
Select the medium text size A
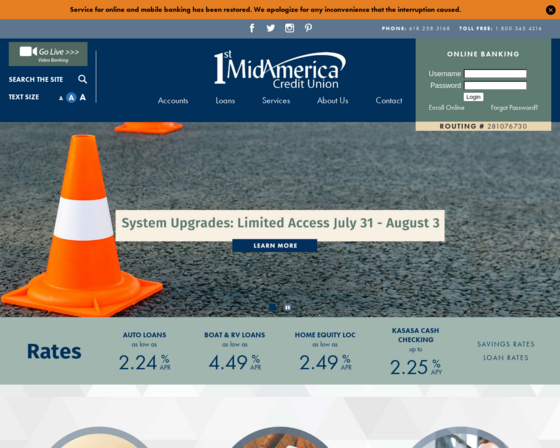[71, 98]
